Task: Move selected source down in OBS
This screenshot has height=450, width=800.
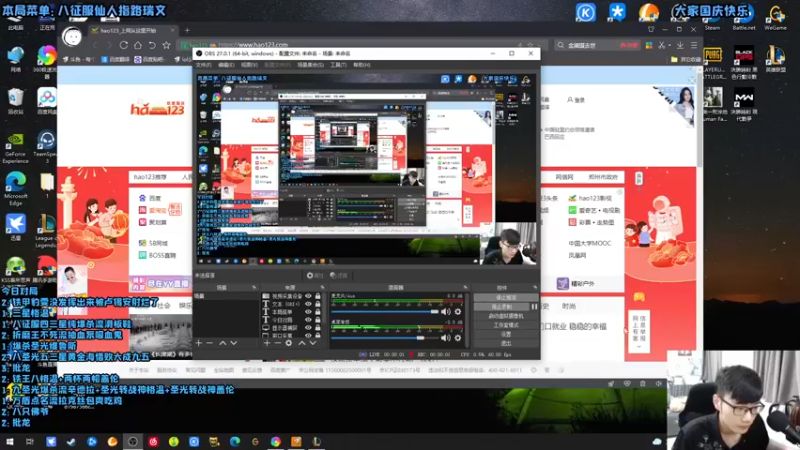Action: click(x=312, y=343)
